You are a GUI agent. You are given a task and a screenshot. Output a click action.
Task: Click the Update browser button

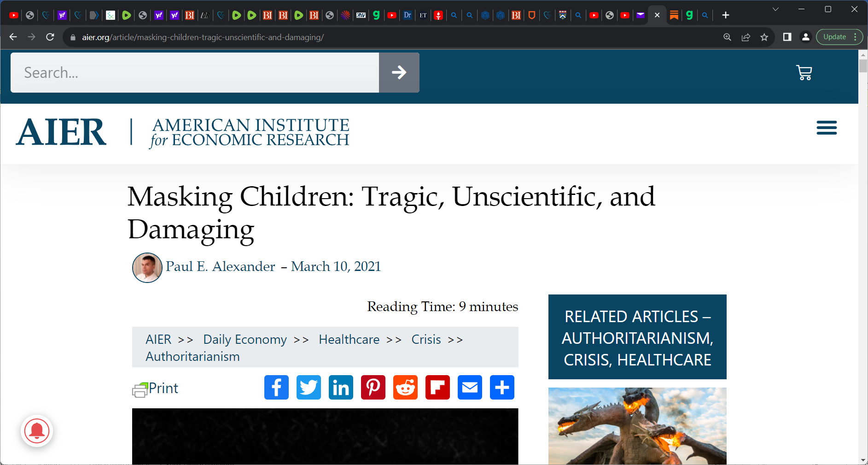[x=834, y=37]
